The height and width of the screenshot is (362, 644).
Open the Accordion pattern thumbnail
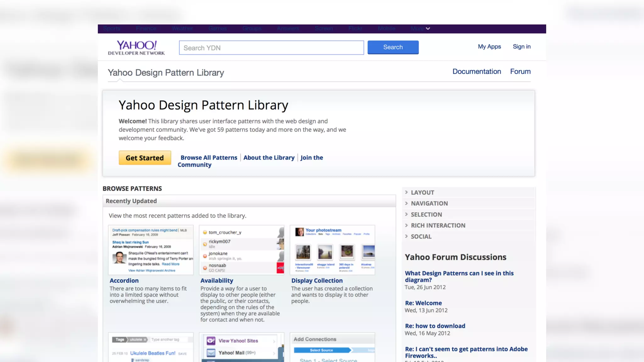point(151,250)
